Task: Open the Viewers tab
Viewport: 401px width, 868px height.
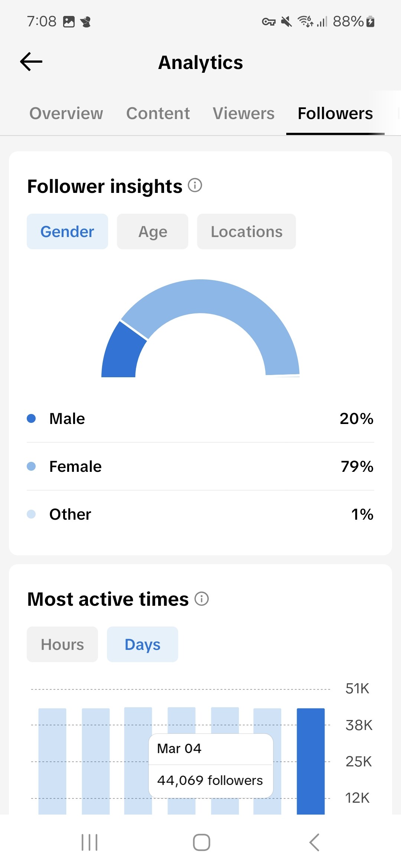Action: click(x=244, y=114)
